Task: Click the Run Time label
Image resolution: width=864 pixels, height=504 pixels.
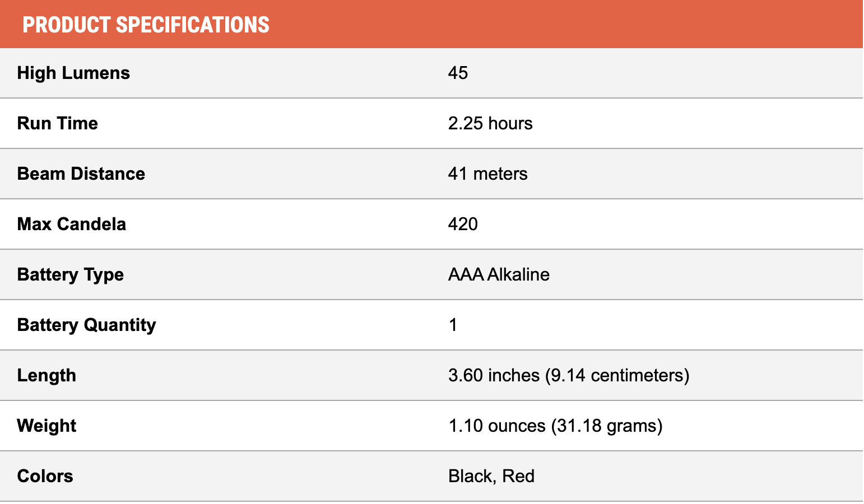Action: point(57,123)
